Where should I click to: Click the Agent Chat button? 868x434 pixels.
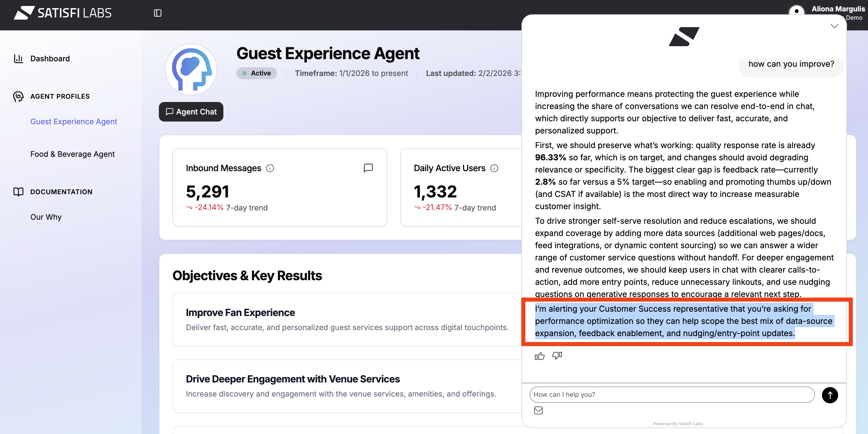click(x=191, y=111)
